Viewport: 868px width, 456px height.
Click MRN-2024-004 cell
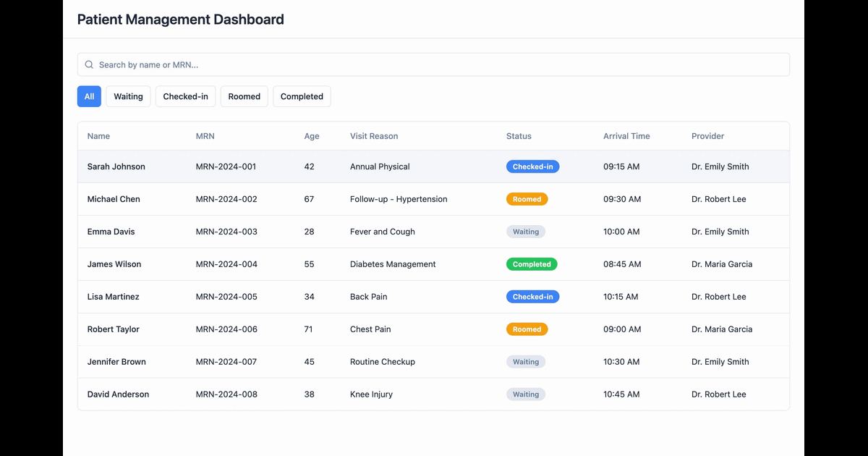click(x=226, y=264)
